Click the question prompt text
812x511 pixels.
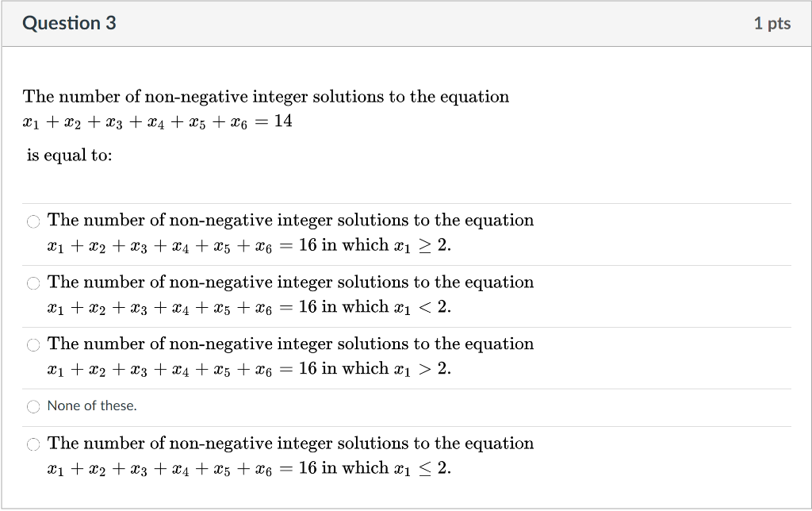[x=266, y=97]
